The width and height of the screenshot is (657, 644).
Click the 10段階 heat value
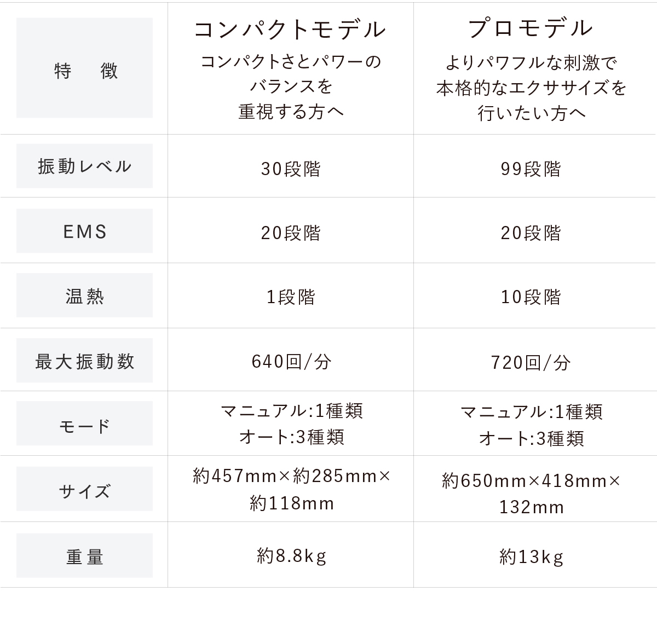531,297
